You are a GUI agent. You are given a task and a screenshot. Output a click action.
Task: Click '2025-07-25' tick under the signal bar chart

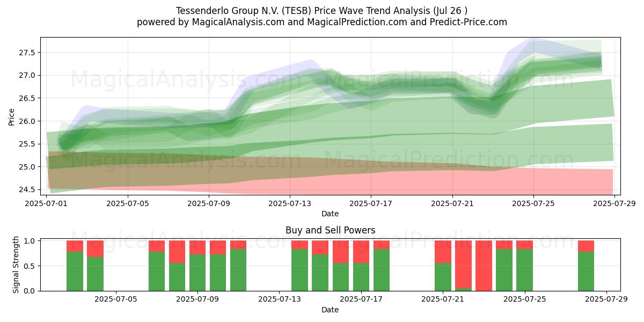tap(525, 299)
